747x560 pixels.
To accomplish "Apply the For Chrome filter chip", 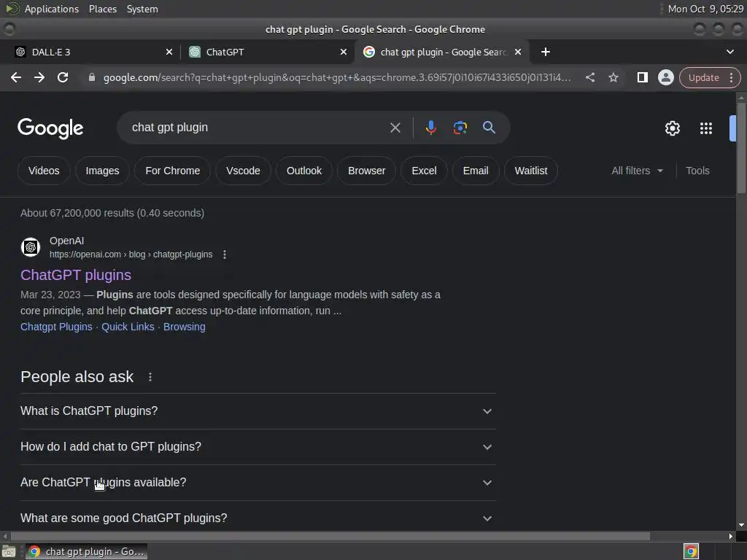I will click(x=172, y=171).
